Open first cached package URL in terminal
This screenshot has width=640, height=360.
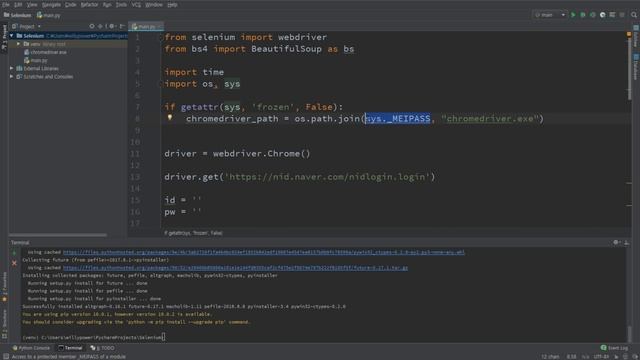[264, 252]
